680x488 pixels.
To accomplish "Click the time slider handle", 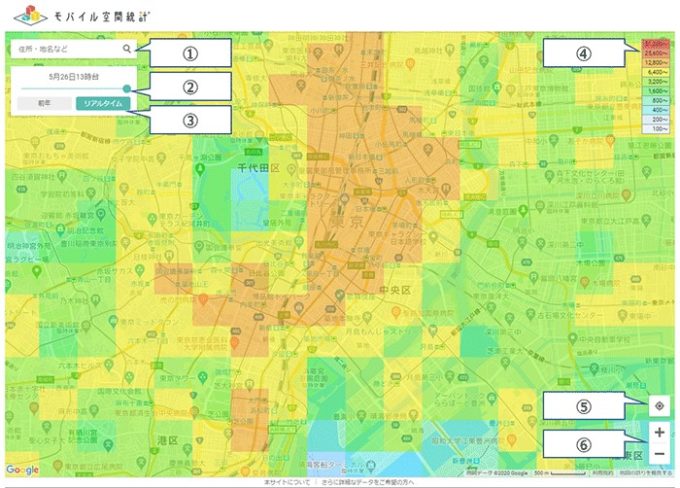I will [126, 89].
